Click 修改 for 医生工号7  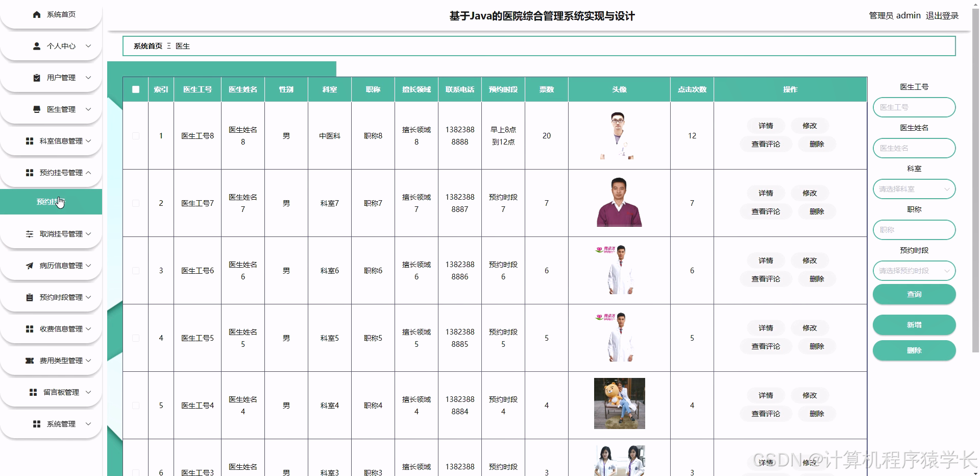(810, 193)
